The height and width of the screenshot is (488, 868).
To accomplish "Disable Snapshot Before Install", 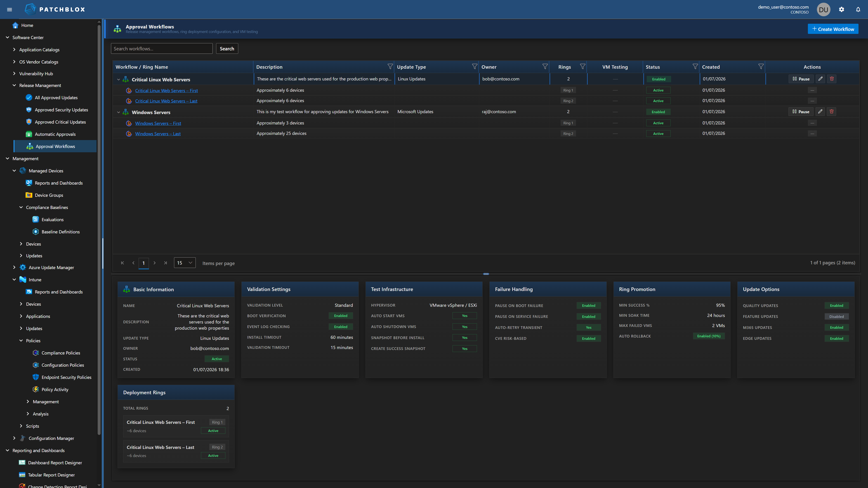I will 464,338.
